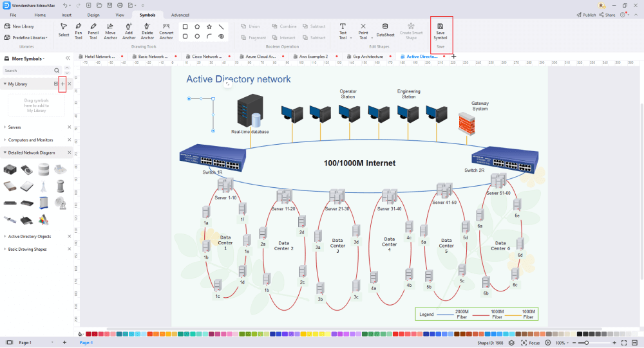
Task: Click the Publish button
Action: (x=586, y=15)
